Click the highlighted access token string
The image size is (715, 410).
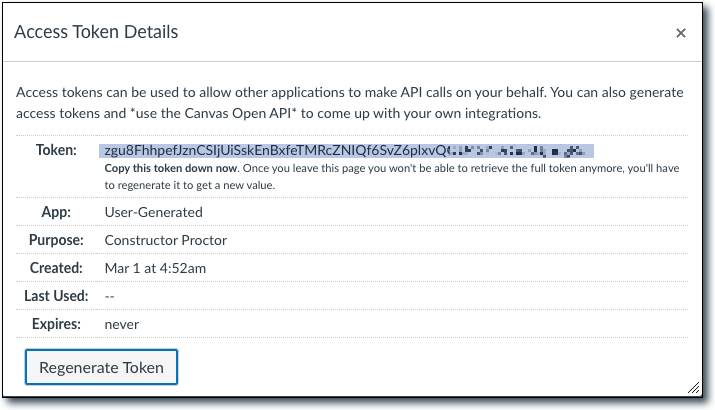346,151
